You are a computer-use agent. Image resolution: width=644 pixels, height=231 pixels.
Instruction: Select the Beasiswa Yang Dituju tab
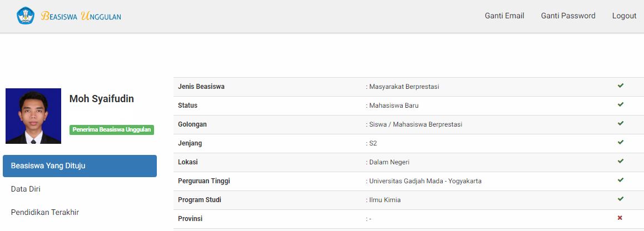[80, 166]
